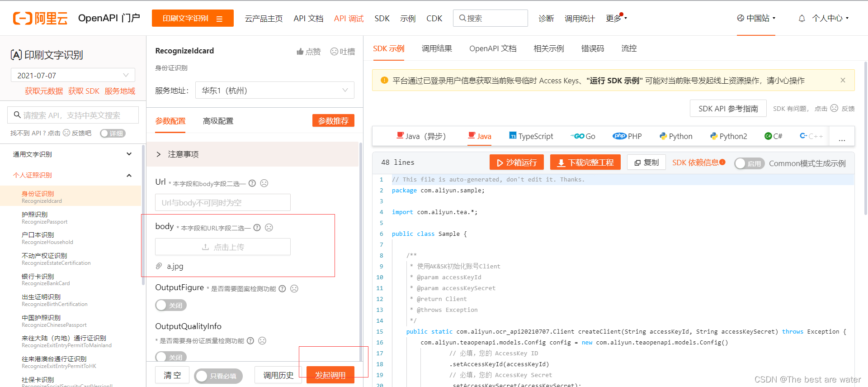The width and height of the screenshot is (868, 387).
Task: Click the Url input field
Action: (x=223, y=202)
